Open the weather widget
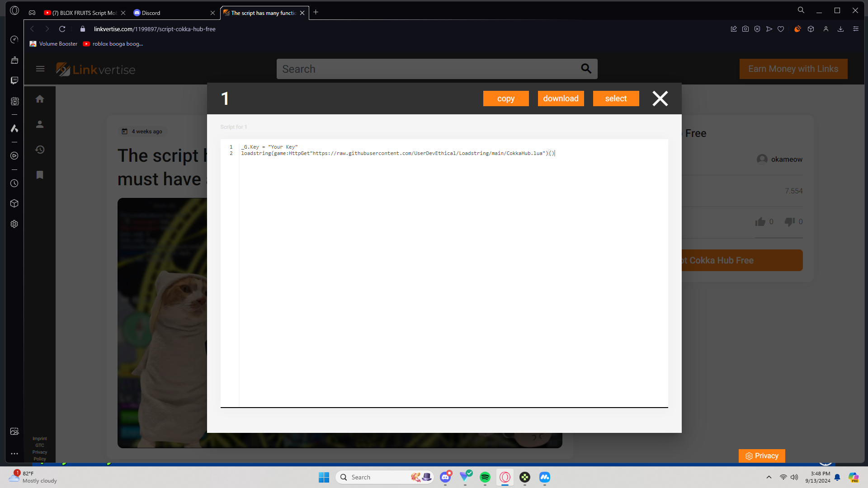868x488 pixels. coord(33,477)
